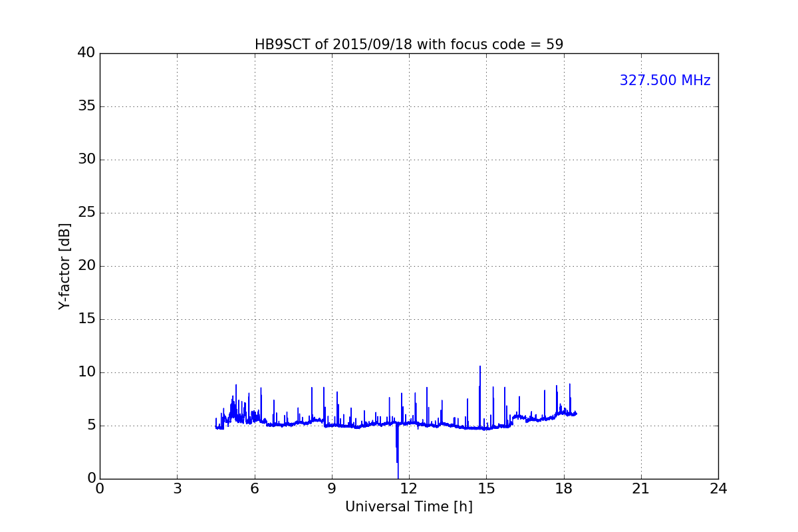
Task: Click the x-axis tick label 12
Action: click(409, 488)
